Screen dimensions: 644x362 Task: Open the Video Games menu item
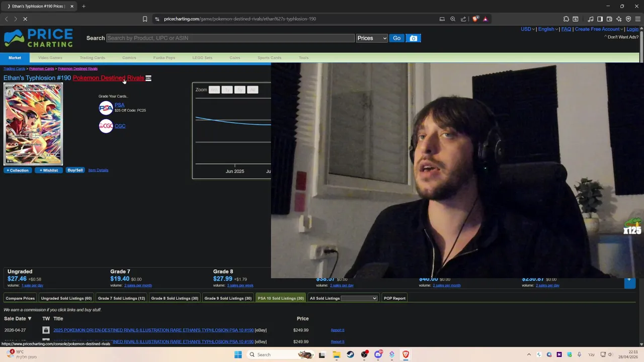pos(50,58)
